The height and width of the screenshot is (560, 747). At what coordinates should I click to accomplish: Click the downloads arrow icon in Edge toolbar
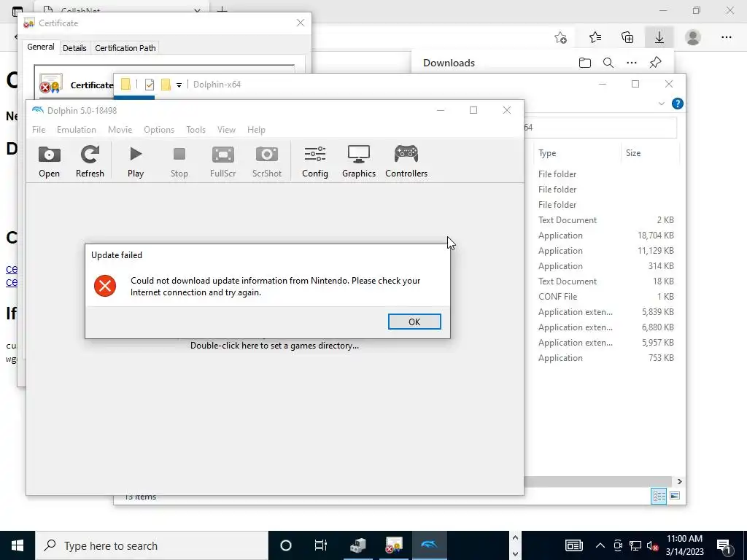(659, 37)
